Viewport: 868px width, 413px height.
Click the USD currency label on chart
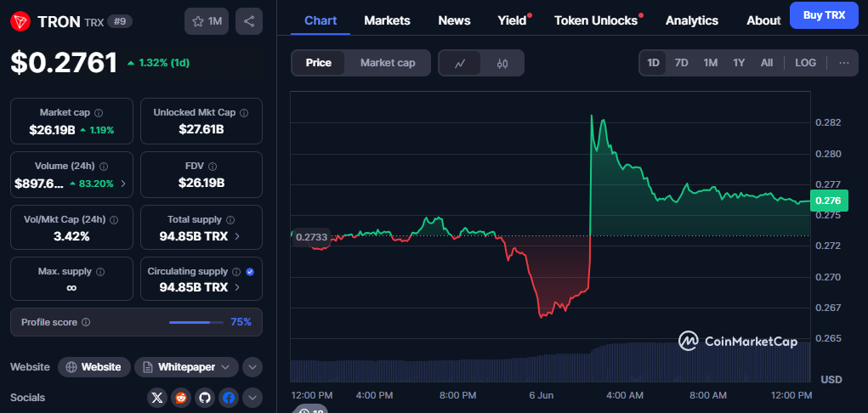(831, 380)
